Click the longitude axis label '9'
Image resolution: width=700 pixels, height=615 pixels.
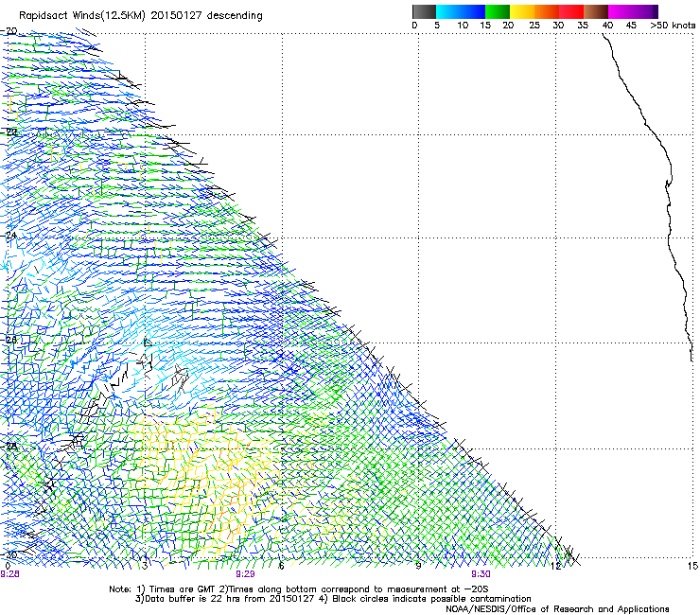[x=418, y=566]
